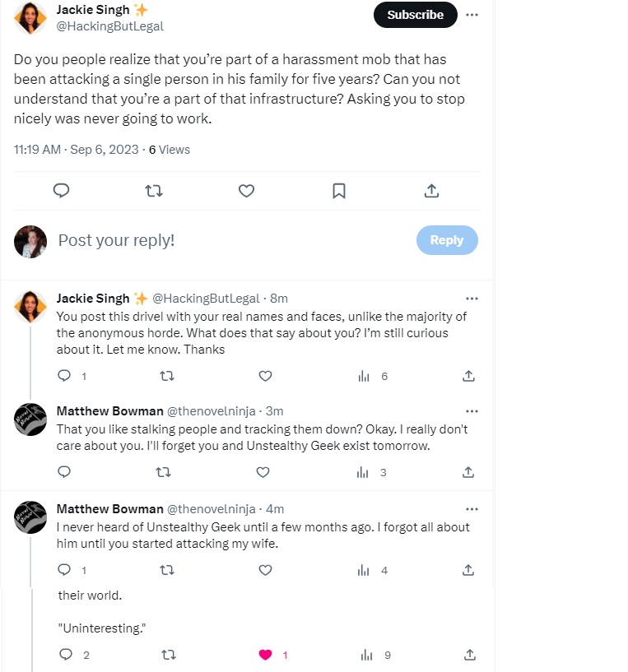Open @thenovelninja profile from 3m reply
This screenshot has height=672, width=628.
coord(213,411)
